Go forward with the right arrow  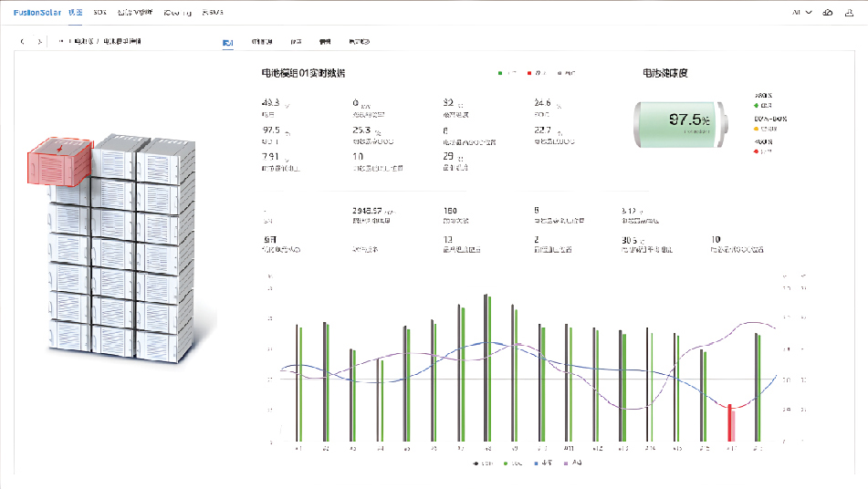pos(39,42)
